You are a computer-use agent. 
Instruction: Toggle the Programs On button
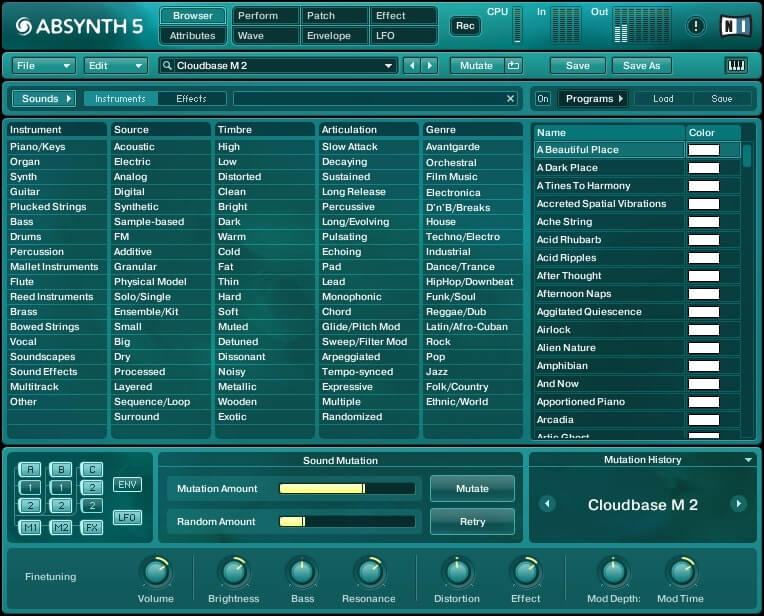(x=542, y=99)
